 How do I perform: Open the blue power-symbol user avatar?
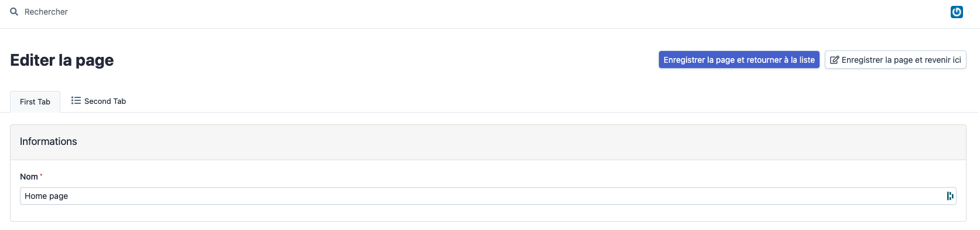[x=957, y=12]
